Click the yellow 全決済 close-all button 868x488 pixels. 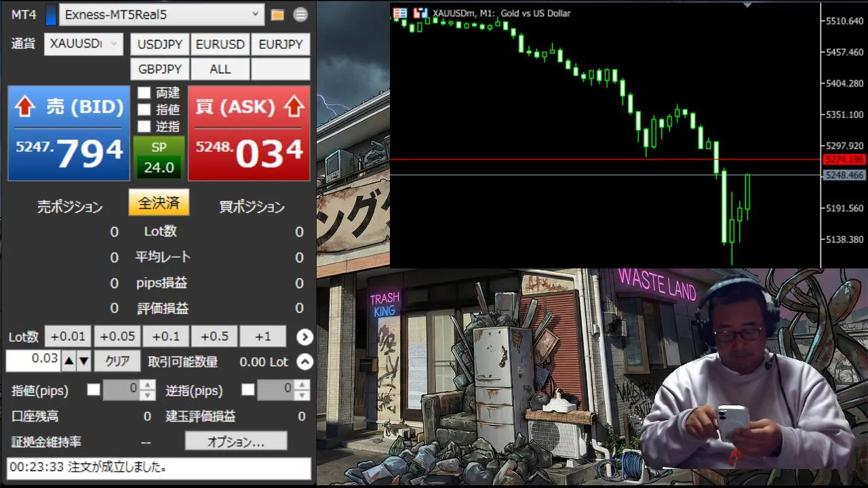pyautogui.click(x=159, y=203)
